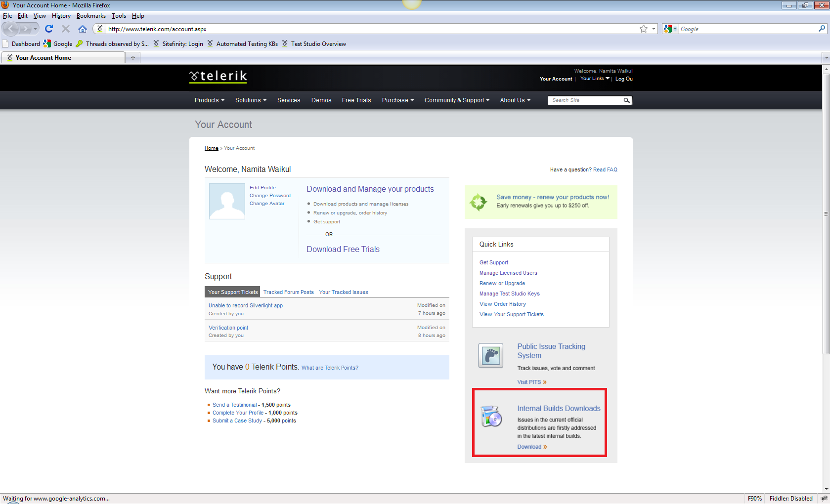Open the File menu

[7, 16]
